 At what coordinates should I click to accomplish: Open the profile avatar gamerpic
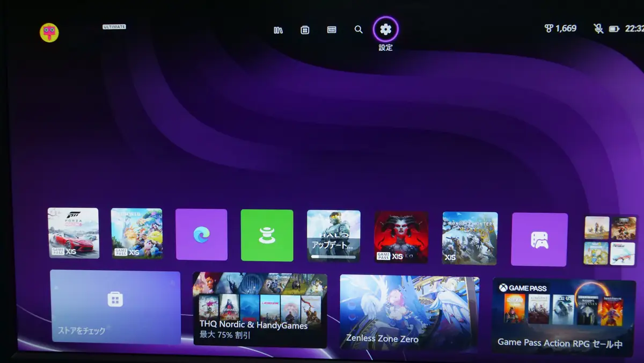(x=49, y=33)
